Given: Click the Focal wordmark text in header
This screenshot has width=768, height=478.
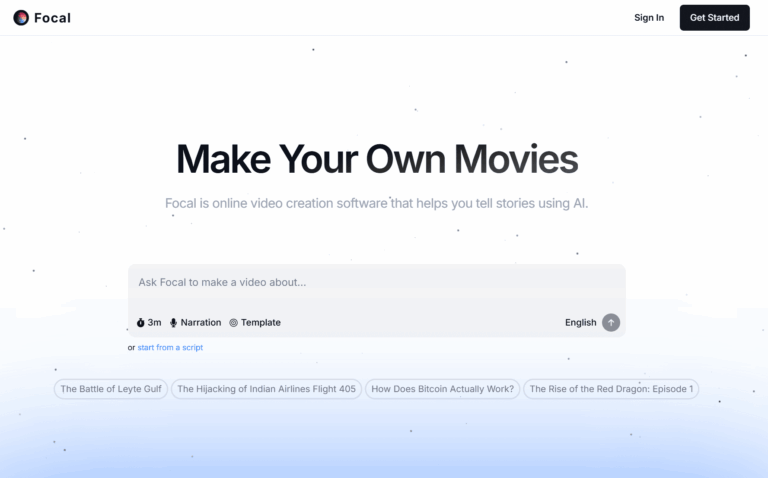Looking at the screenshot, I should click(x=52, y=18).
